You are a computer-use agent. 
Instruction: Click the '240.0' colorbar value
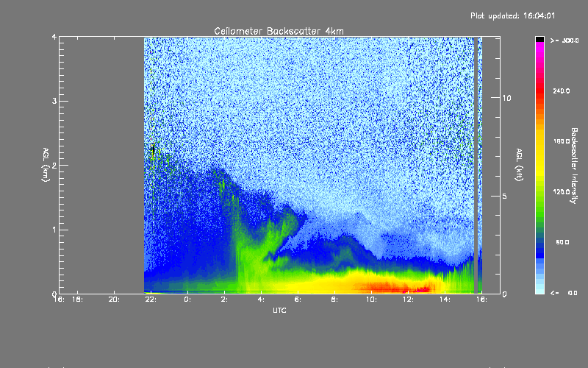coord(562,91)
